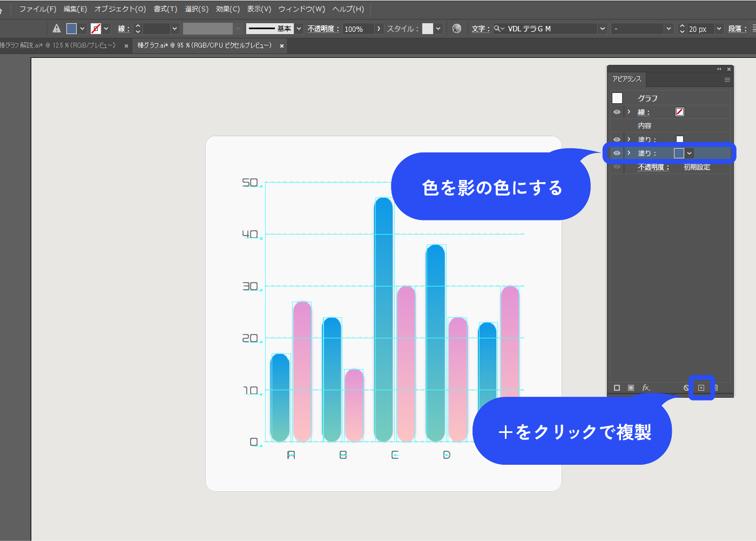This screenshot has width=756, height=541.
Task: Click the blue 塗り fill swatch in panel
Action: (x=679, y=153)
